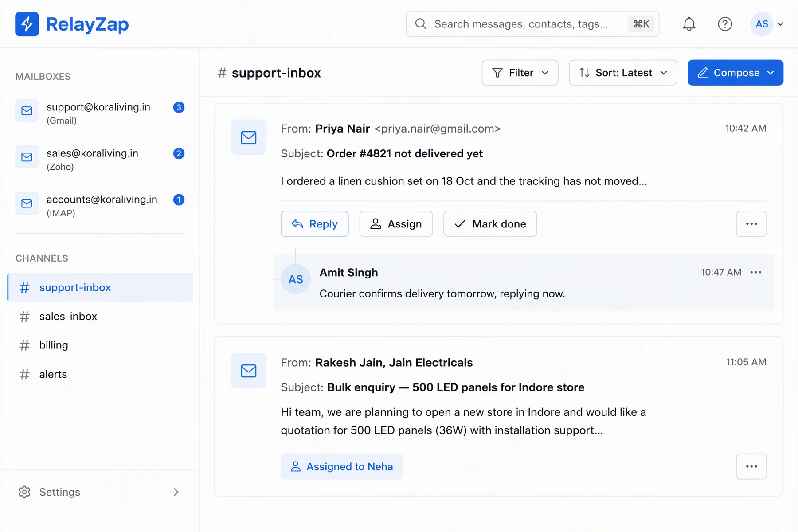The image size is (798, 532).
Task: Click priya.nair@gmail.com email address
Action: click(438, 129)
